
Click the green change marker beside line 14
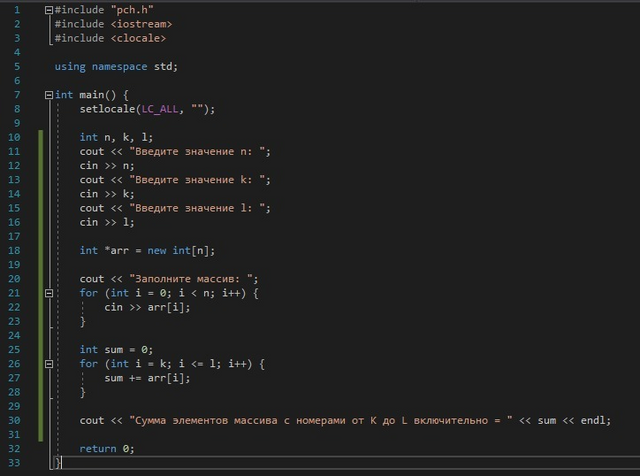40,194
